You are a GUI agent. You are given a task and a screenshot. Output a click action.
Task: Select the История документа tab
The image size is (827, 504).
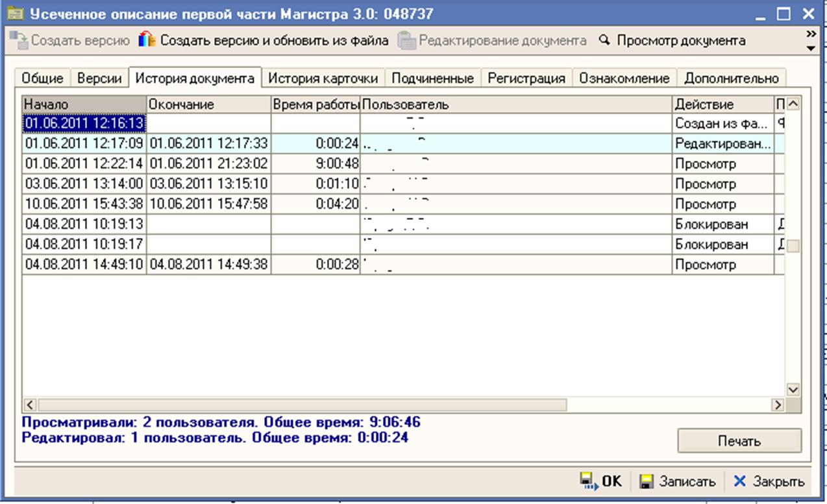point(195,78)
